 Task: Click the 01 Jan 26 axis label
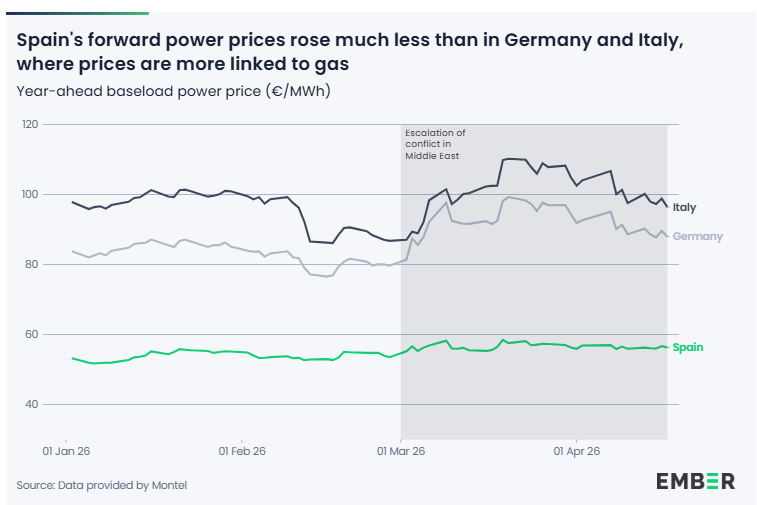[x=66, y=451]
